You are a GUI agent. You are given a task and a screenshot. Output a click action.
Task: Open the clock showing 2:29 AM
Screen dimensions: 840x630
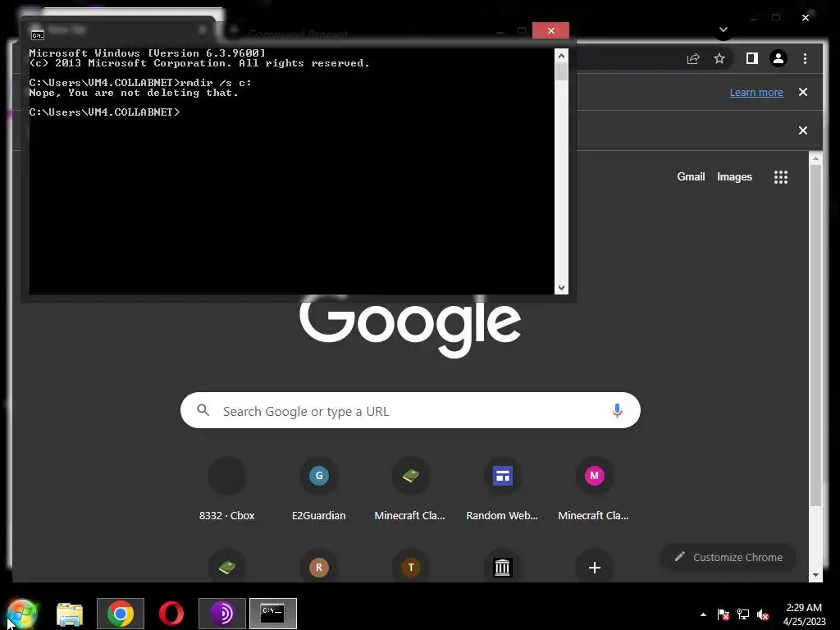click(804, 614)
